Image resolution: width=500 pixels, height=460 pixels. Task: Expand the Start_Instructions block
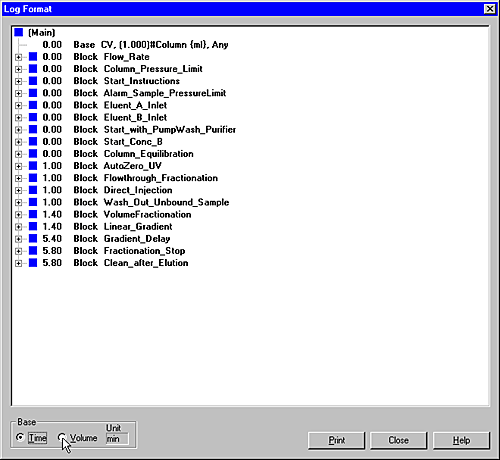pyautogui.click(x=19, y=81)
